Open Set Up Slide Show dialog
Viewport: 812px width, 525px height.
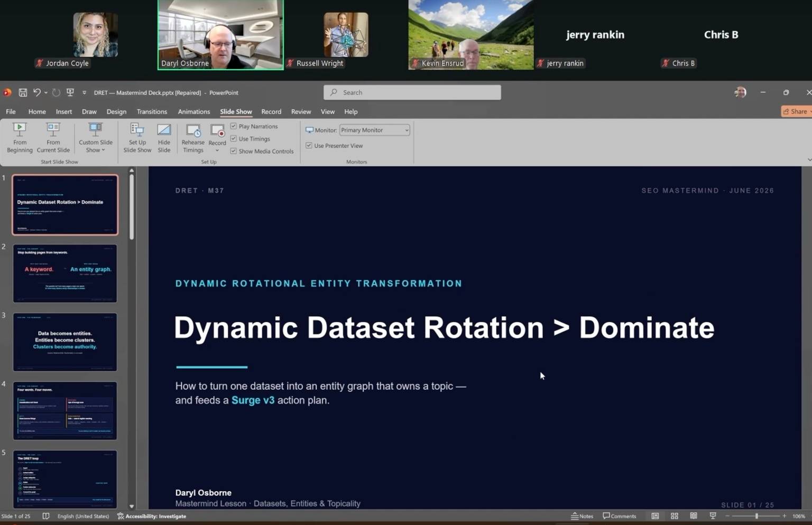pos(137,138)
